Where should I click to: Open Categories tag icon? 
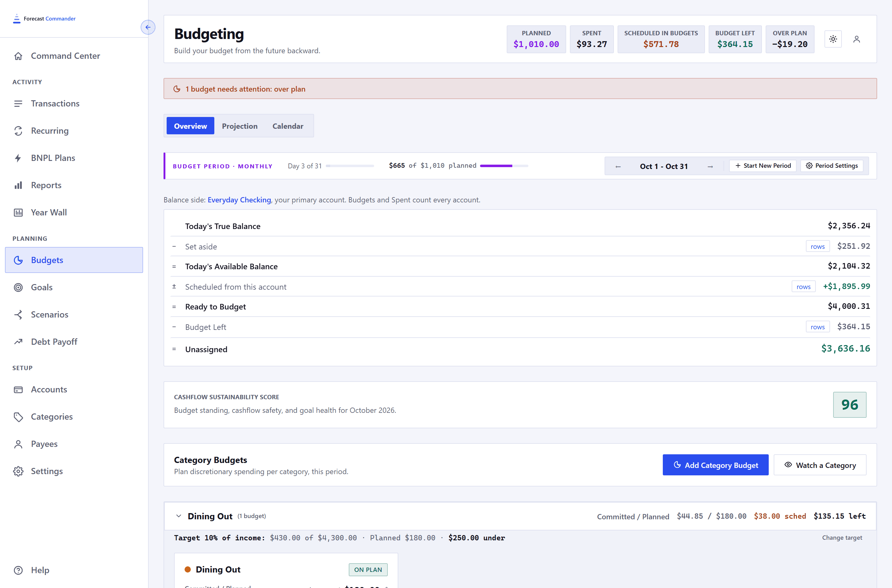click(18, 417)
